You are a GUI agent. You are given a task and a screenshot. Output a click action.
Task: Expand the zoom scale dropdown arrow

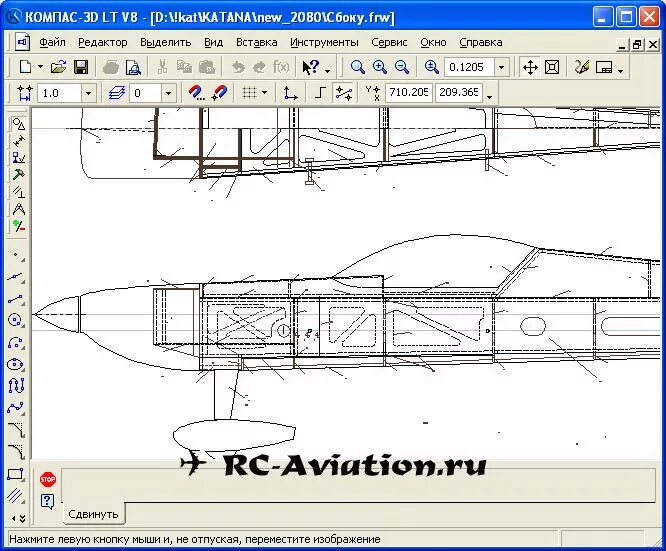502,67
